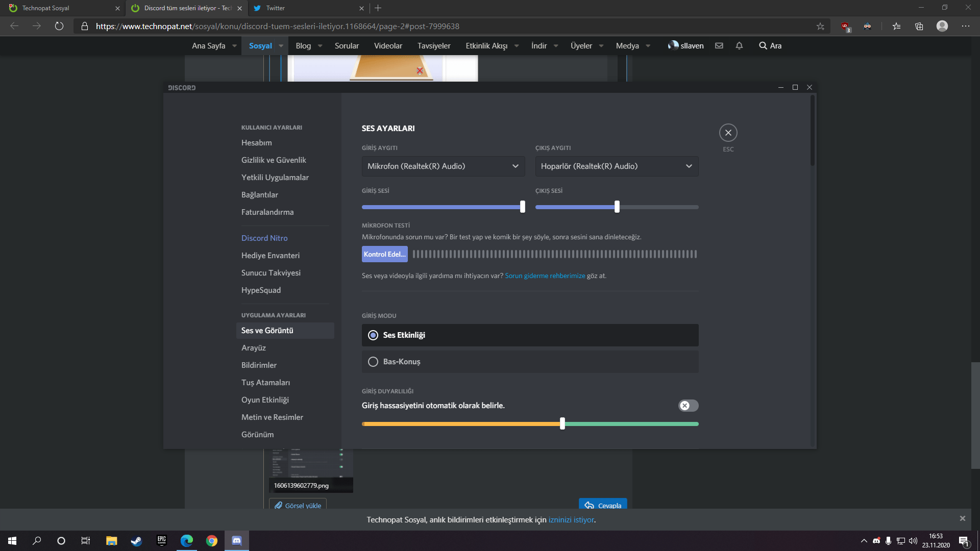The image size is (980, 551).
Task: Click the Ara search magnifier icon
Action: coord(763,46)
